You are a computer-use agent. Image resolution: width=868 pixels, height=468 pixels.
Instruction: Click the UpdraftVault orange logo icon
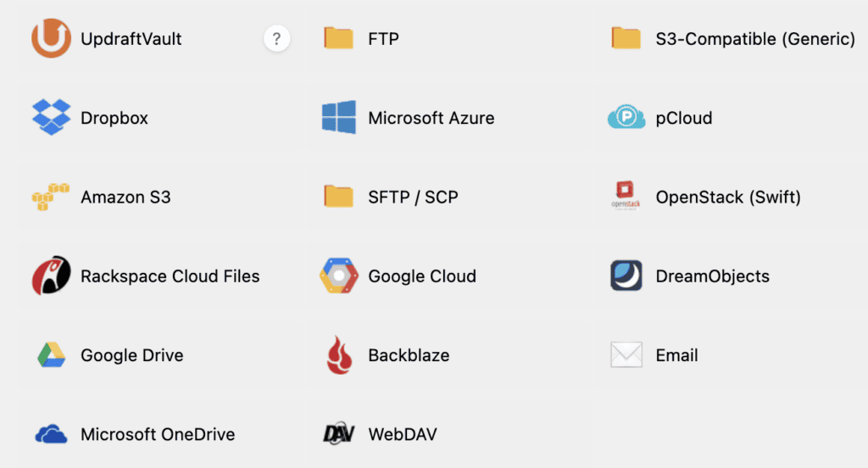point(51,38)
